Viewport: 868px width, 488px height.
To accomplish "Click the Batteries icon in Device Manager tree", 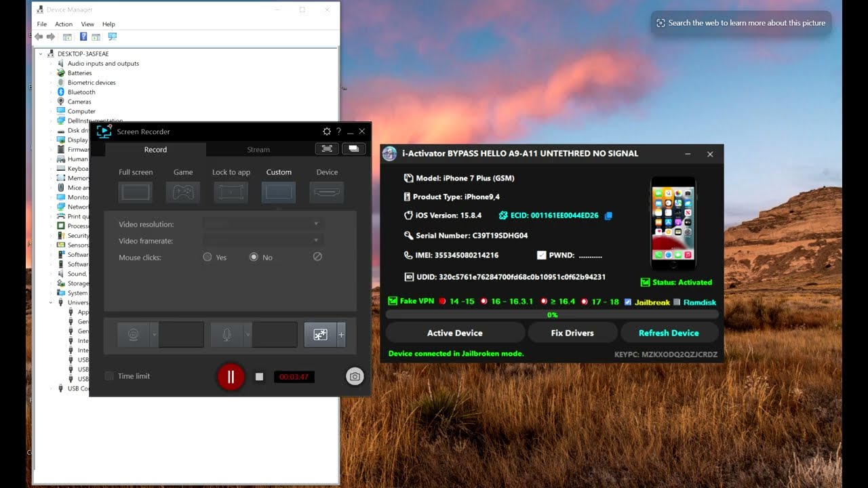I will point(61,73).
